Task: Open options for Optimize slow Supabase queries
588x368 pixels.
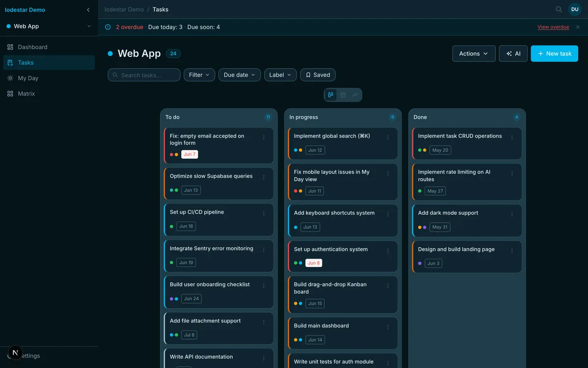Action: point(264,177)
